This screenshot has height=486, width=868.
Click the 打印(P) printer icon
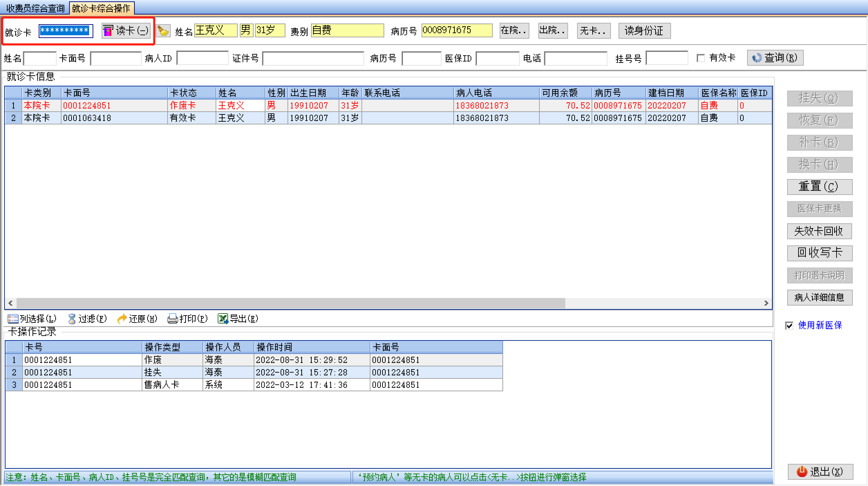pos(188,318)
